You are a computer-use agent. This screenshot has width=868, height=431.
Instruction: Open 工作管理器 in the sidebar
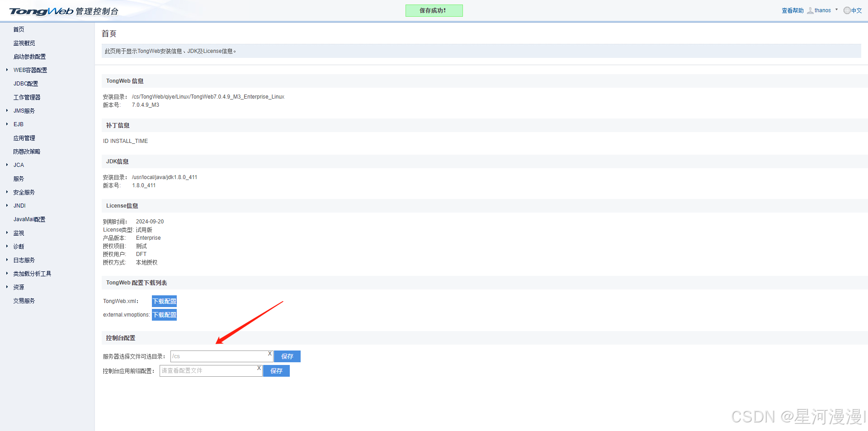tap(27, 97)
